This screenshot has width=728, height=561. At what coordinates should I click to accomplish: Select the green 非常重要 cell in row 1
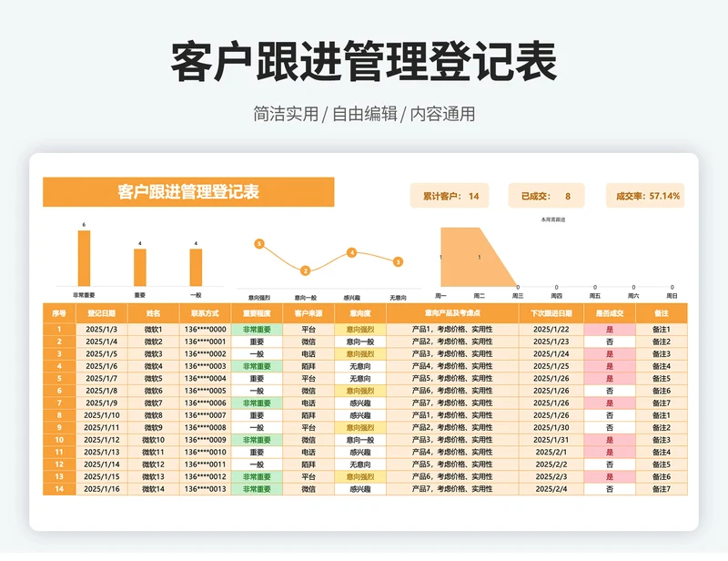pyautogui.click(x=257, y=329)
